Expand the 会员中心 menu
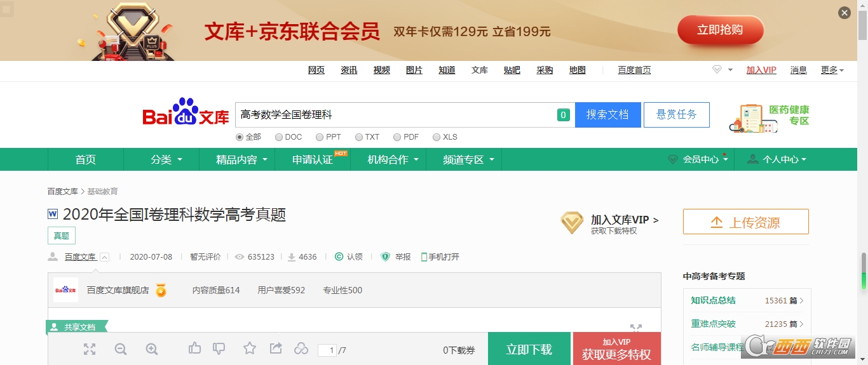This screenshot has width=868, height=365. click(698, 159)
